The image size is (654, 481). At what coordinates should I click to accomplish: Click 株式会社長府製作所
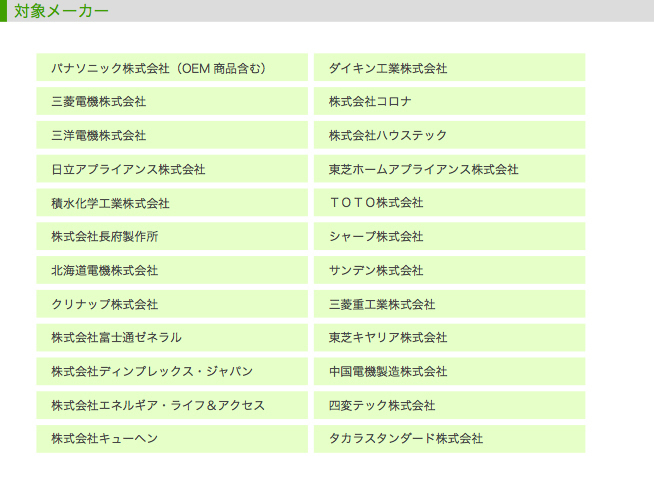coord(172,236)
